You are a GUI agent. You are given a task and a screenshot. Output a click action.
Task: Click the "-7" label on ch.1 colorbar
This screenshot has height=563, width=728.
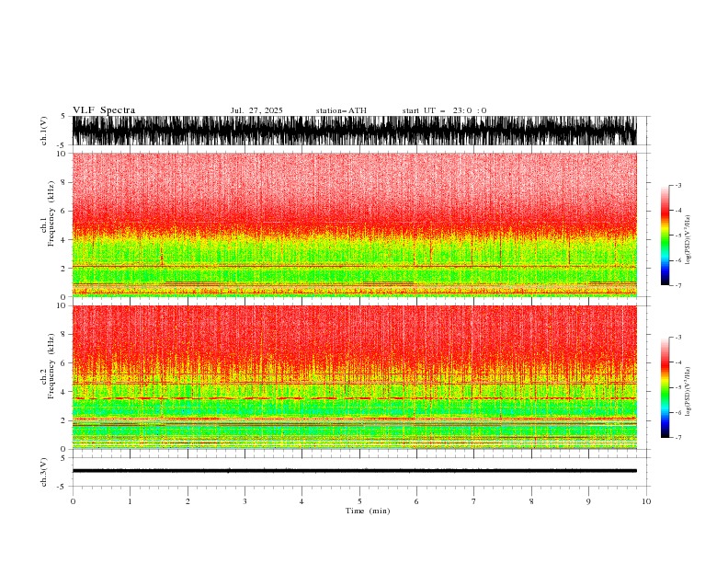[x=678, y=285]
